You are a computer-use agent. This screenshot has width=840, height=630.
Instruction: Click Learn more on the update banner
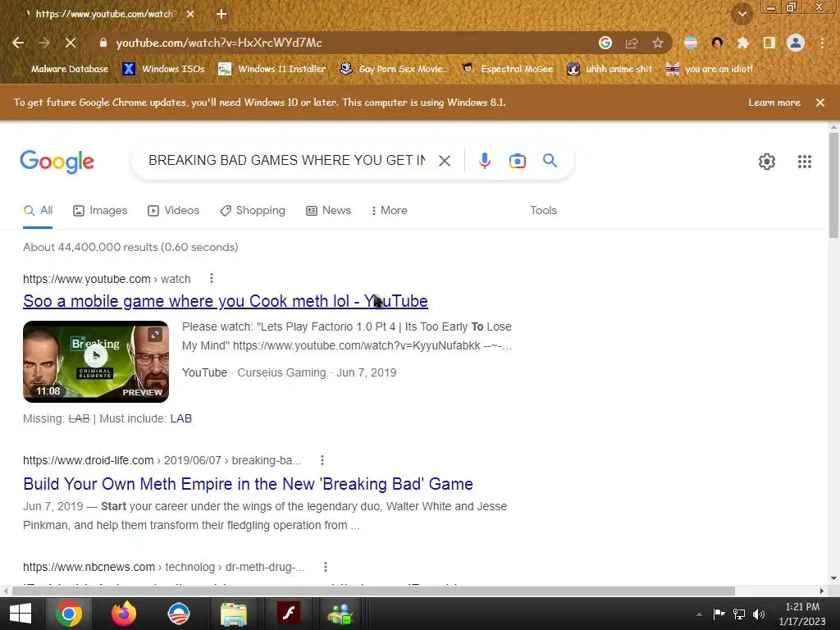774,103
